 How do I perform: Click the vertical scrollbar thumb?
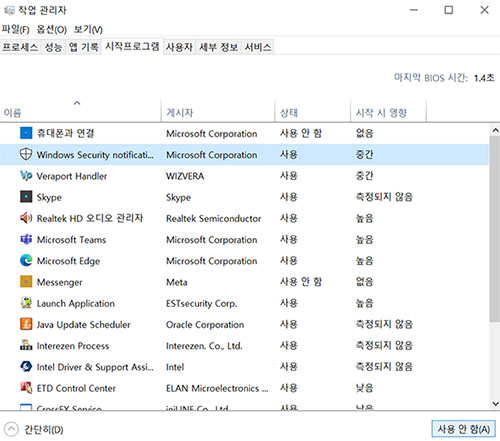click(x=495, y=229)
